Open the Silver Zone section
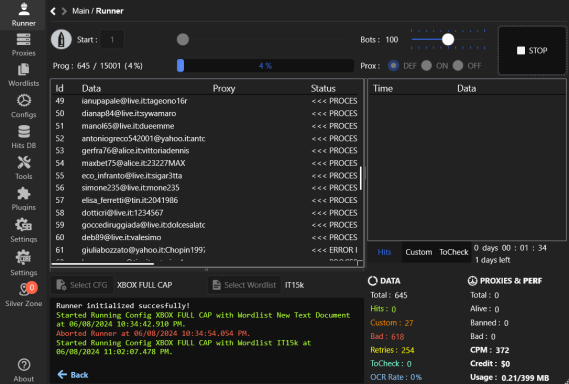569x384 pixels. 24,295
